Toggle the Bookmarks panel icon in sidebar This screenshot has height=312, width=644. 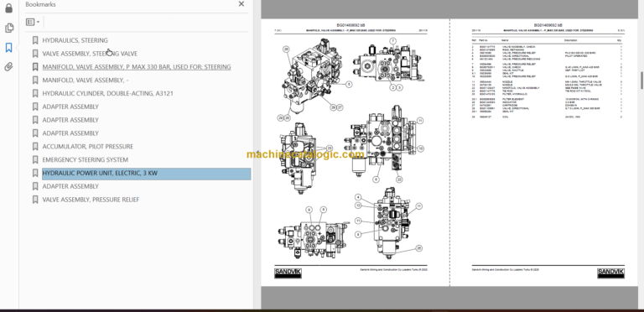click(x=8, y=48)
